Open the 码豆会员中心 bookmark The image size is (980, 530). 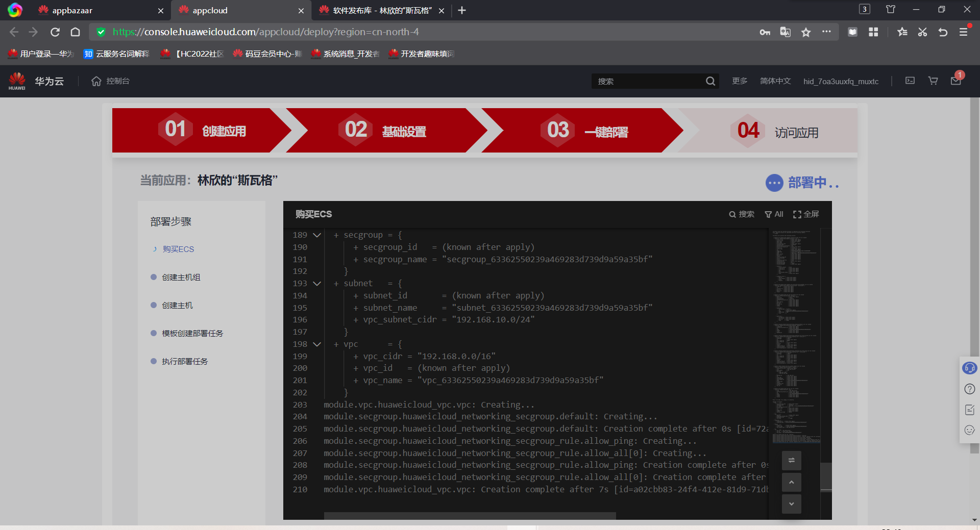coord(267,54)
